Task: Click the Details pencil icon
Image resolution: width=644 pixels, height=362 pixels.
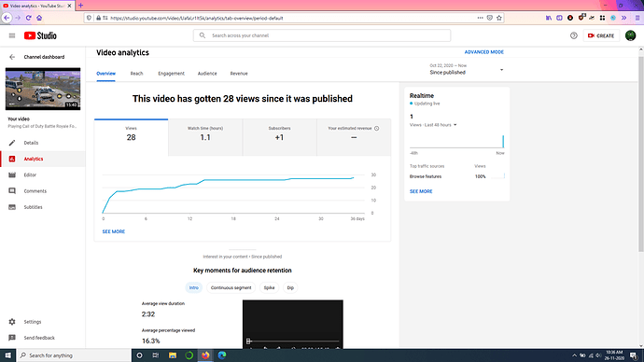Action: tap(12, 143)
